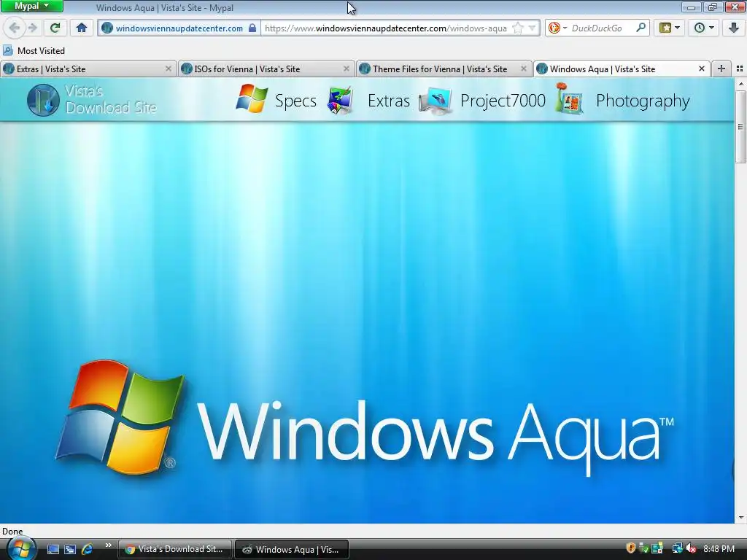Open the history clock button
This screenshot has width=747, height=560.
point(700,28)
